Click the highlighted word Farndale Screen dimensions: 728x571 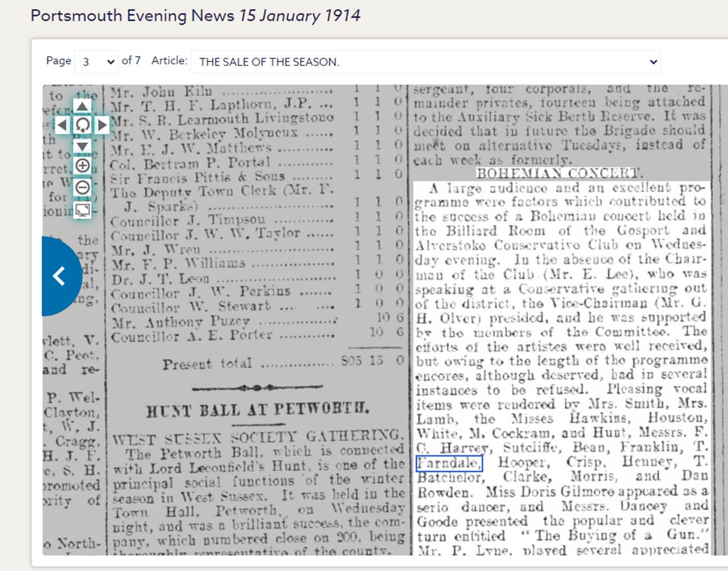point(449,463)
